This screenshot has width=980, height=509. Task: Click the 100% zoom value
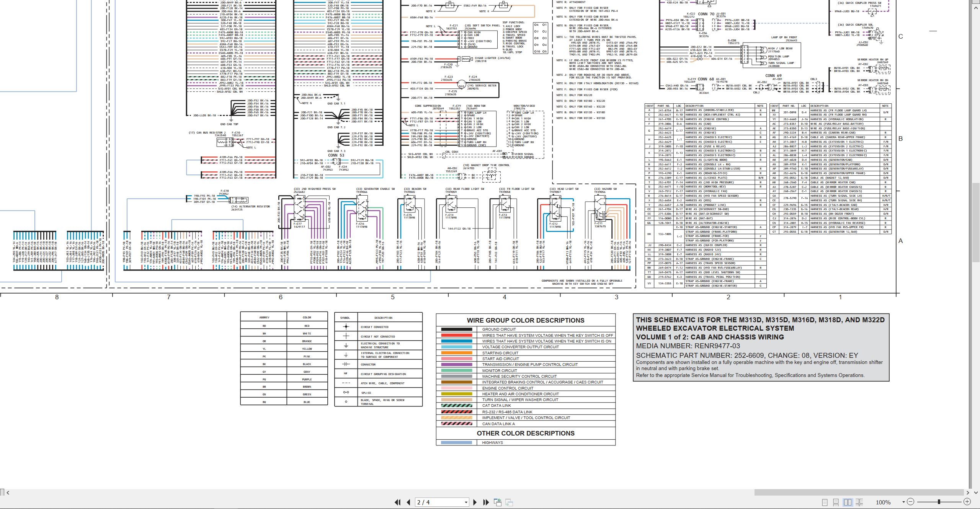[883, 502]
